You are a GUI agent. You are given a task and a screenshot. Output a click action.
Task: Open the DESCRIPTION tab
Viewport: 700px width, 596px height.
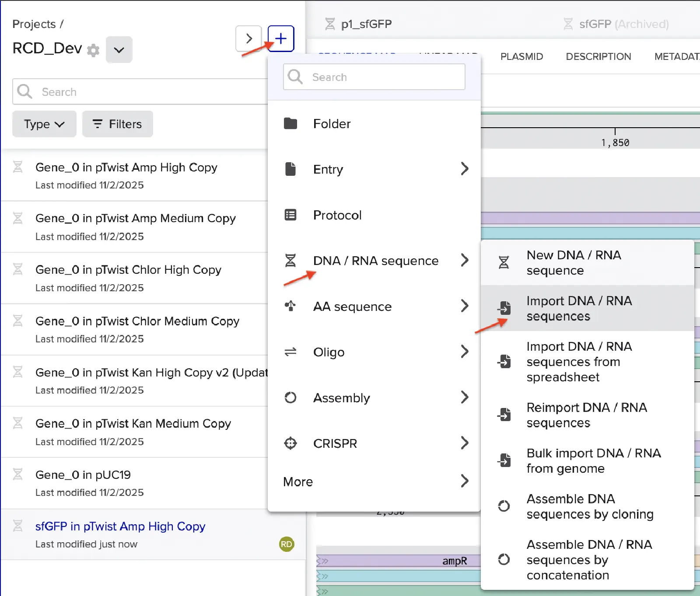click(x=598, y=56)
